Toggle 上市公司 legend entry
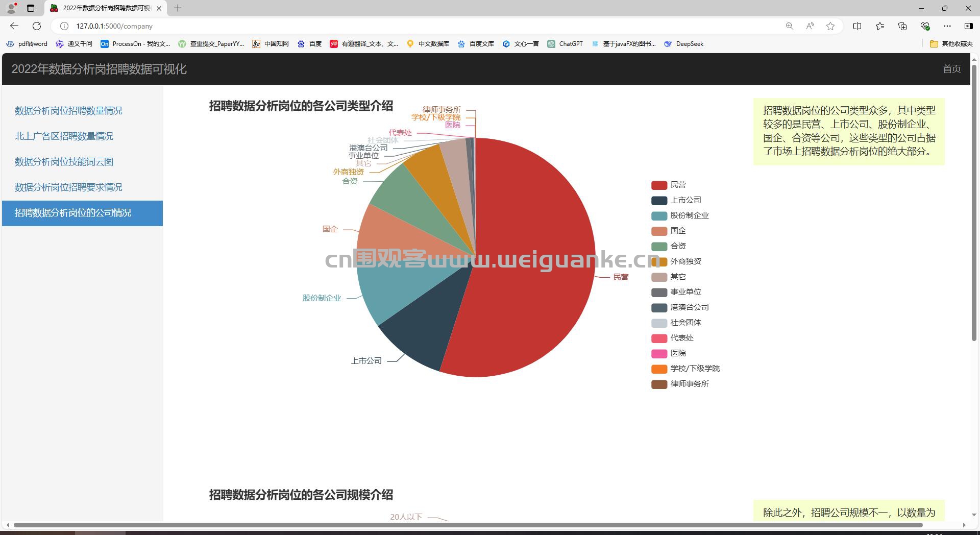The image size is (980, 535). click(676, 200)
